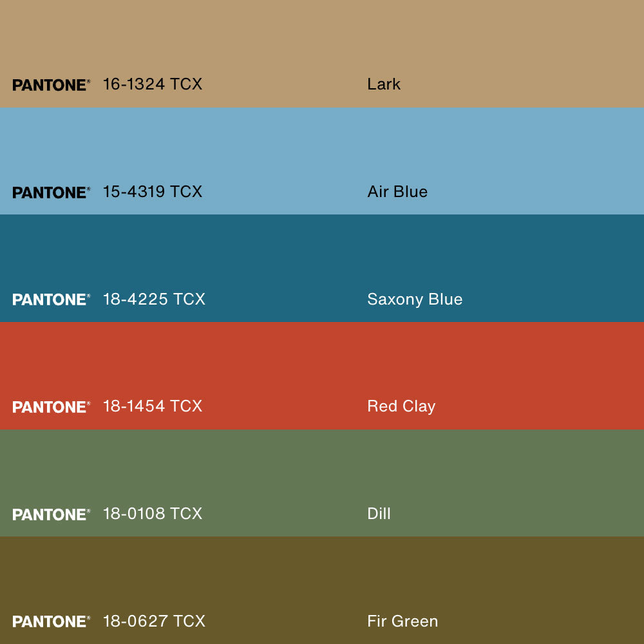
Task: Select the Dill color name label
Action: 379,514
